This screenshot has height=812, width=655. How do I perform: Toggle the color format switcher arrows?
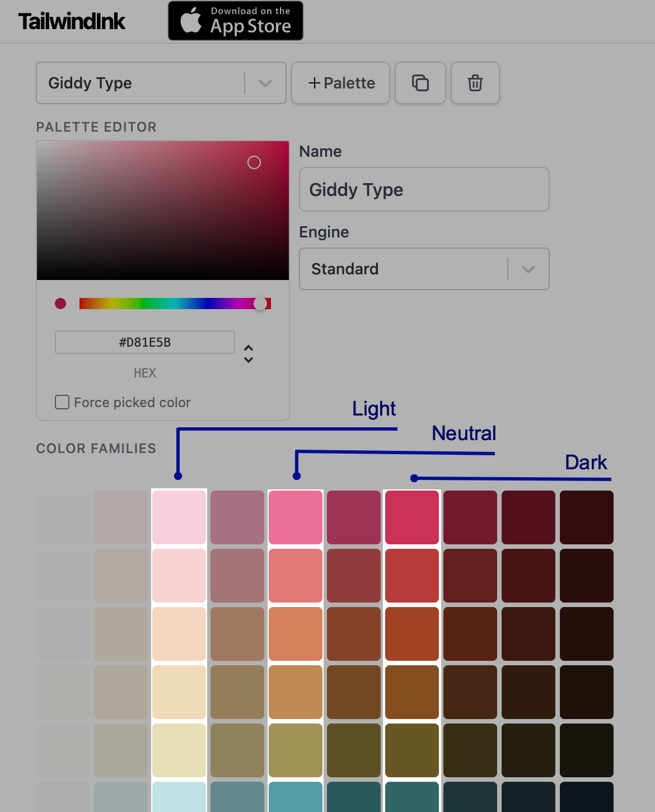(x=249, y=353)
